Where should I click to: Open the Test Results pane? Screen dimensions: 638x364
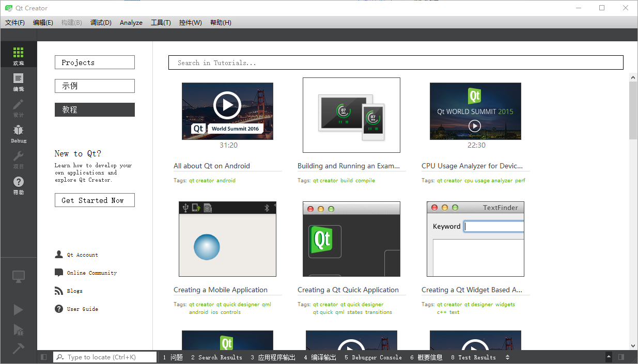473,357
